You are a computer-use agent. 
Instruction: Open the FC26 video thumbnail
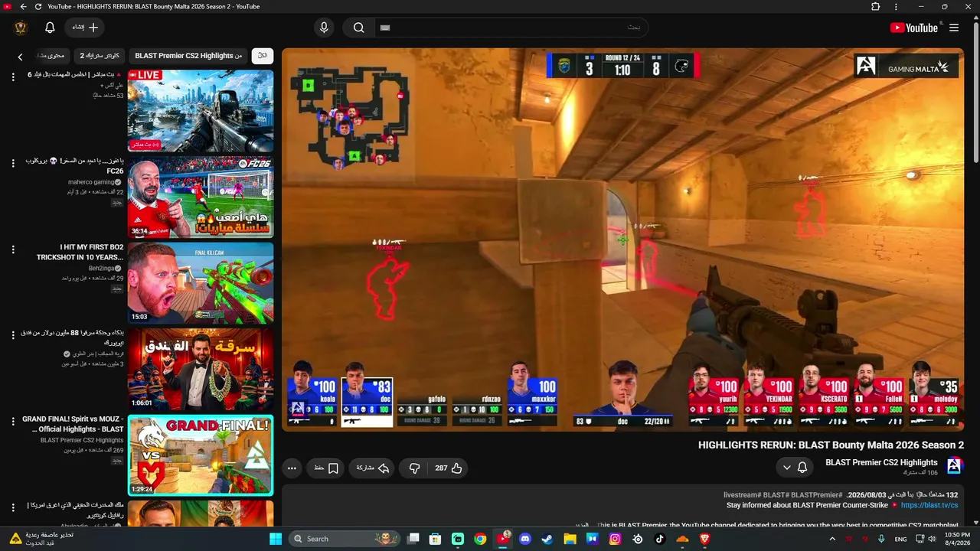pyautogui.click(x=201, y=197)
